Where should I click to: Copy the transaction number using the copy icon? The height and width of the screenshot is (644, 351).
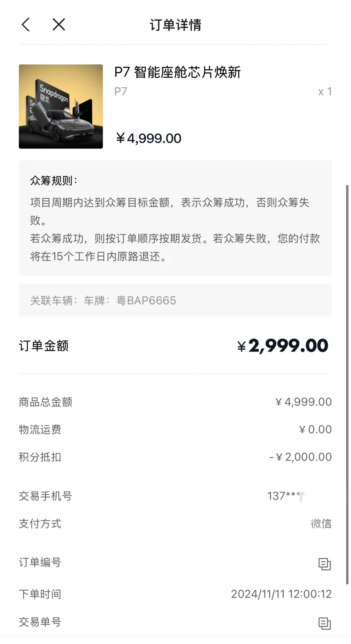pos(324,623)
